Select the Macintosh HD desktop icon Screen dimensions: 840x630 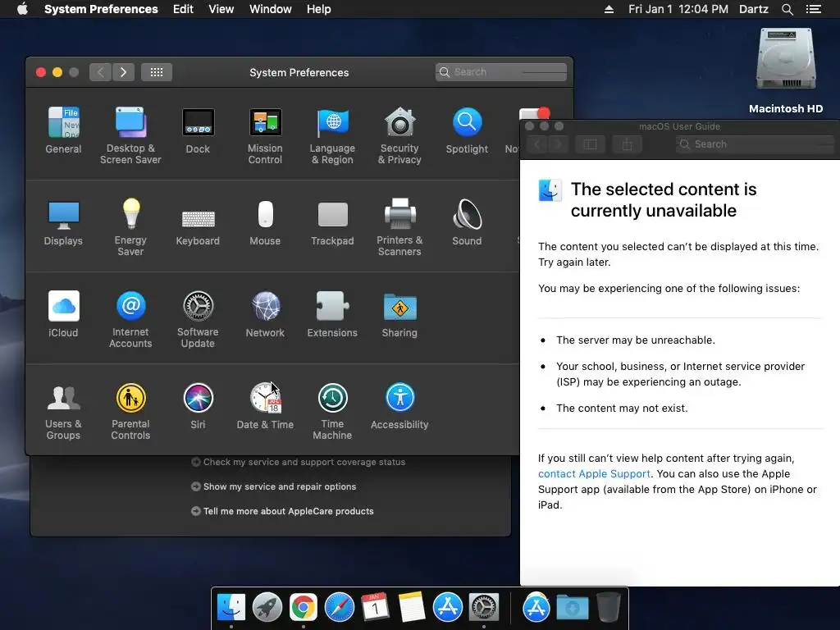(x=785, y=70)
